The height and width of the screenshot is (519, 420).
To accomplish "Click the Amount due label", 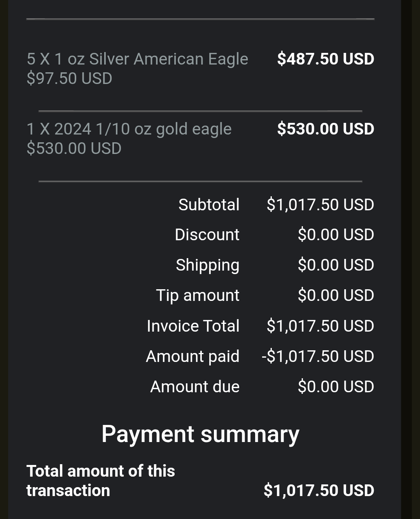I will 195,387.
